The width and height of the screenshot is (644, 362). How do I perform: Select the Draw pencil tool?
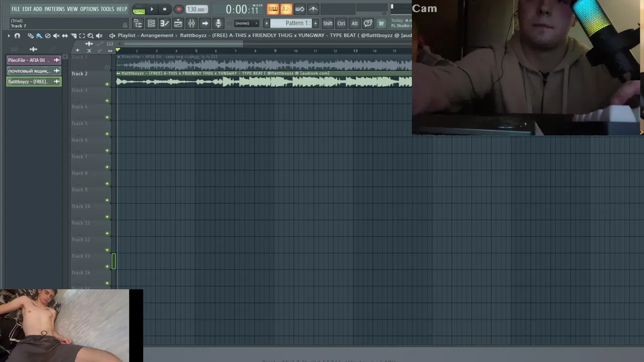pyautogui.click(x=31, y=36)
